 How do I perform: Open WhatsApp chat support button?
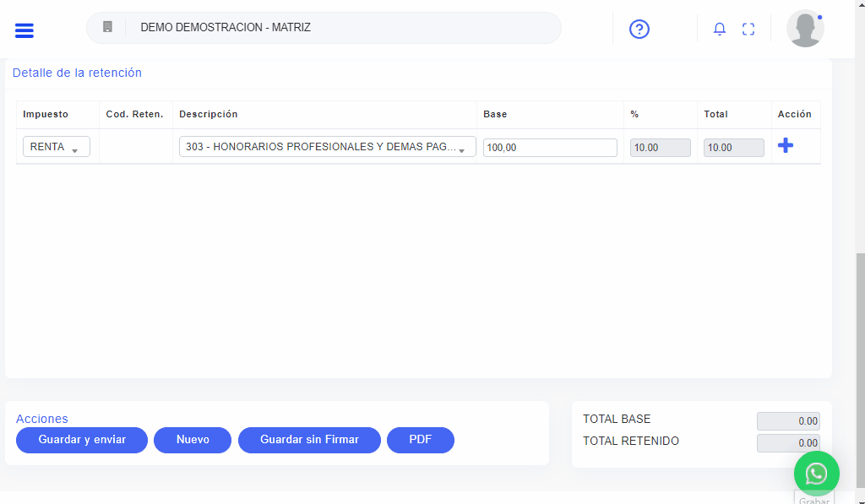point(816,474)
